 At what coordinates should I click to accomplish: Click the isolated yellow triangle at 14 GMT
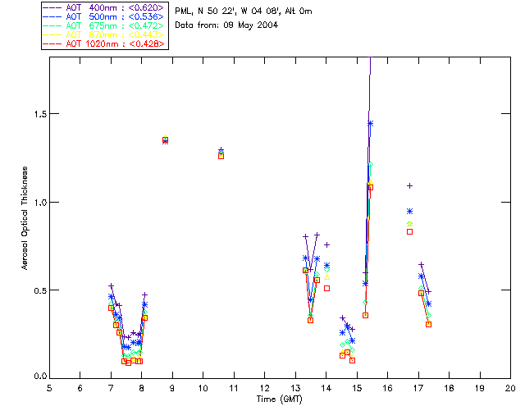326,277
